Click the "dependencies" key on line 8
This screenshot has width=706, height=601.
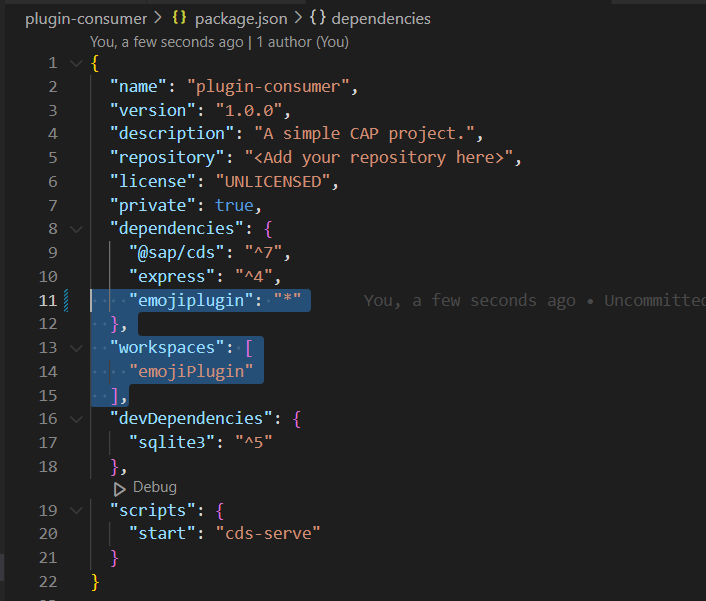(177, 229)
